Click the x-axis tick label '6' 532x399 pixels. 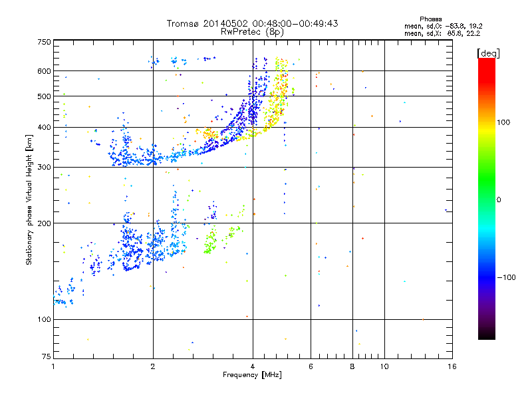pyautogui.click(x=311, y=366)
